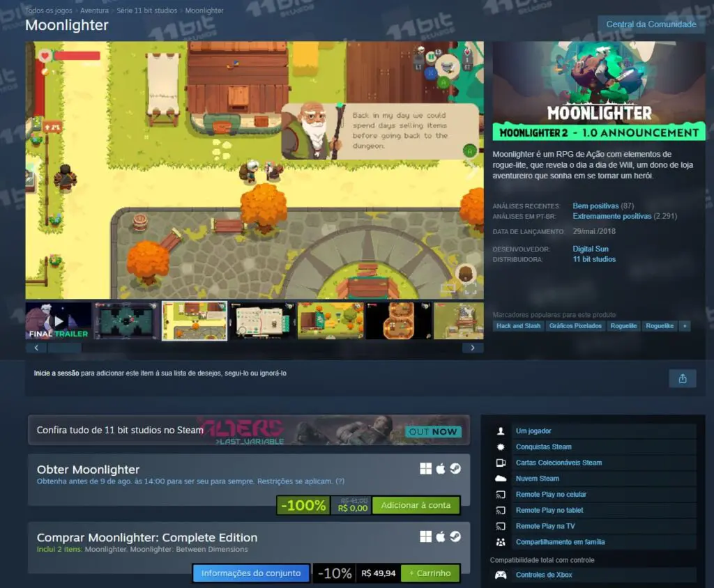The width and height of the screenshot is (714, 588).
Task: Click the Apple icon in Complete Edition box
Action: coord(441,536)
